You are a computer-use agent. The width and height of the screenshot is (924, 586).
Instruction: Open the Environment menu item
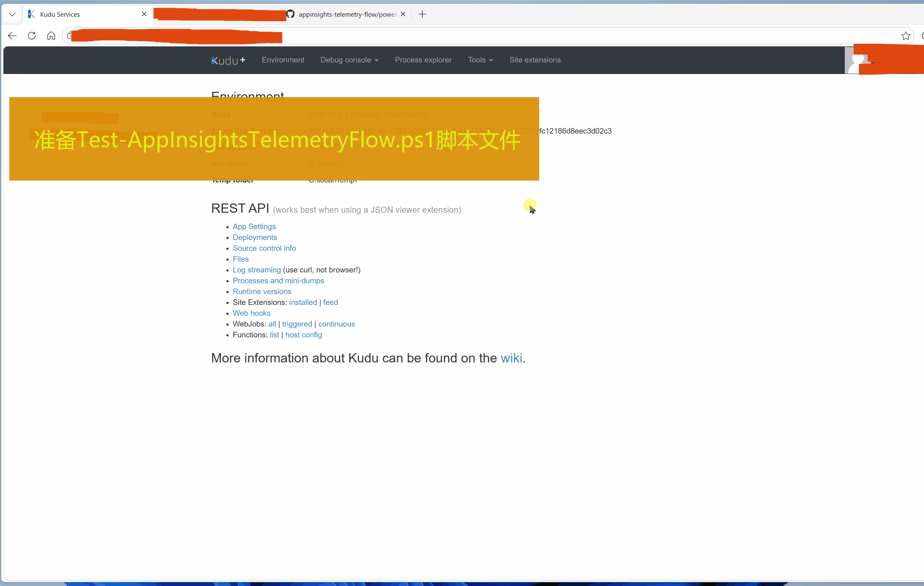[x=283, y=60]
